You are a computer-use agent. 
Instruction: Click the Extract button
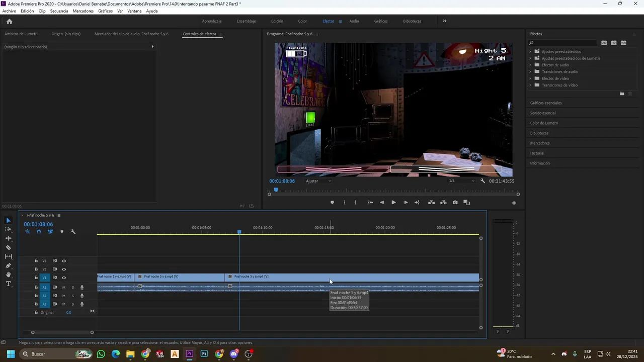(443, 203)
